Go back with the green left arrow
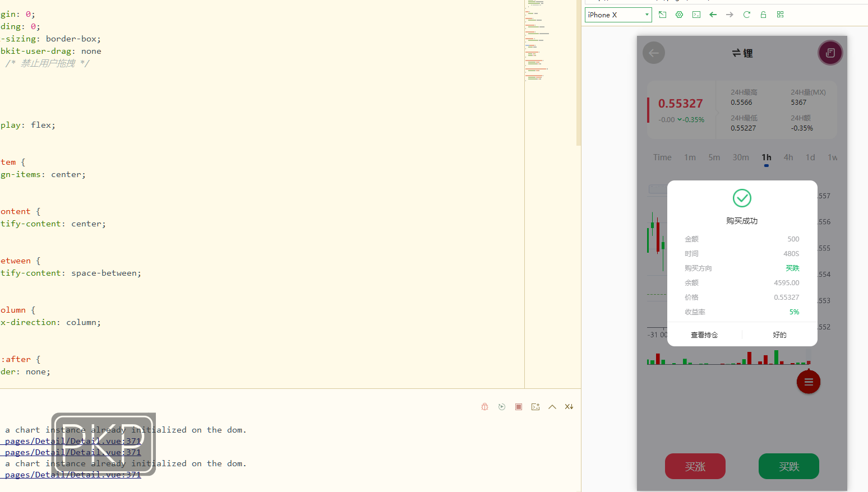The width and height of the screenshot is (868, 492). [713, 15]
